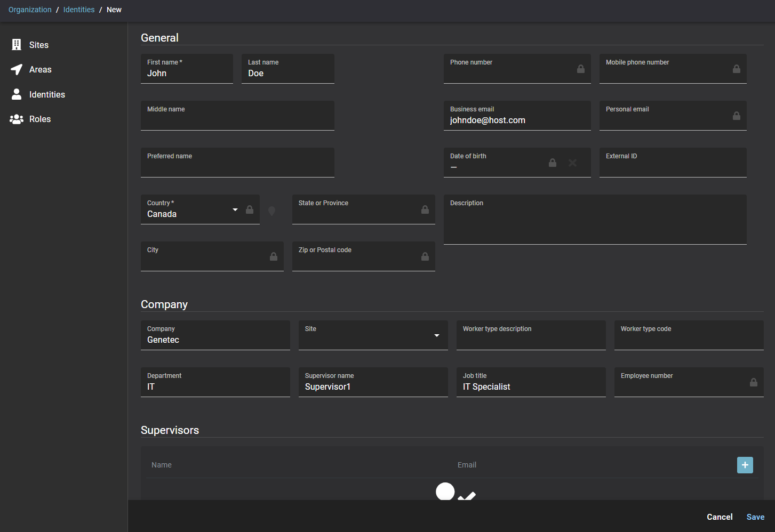The height and width of the screenshot is (532, 775).
Task: Click the Areas navigation arrow icon
Action: click(17, 69)
